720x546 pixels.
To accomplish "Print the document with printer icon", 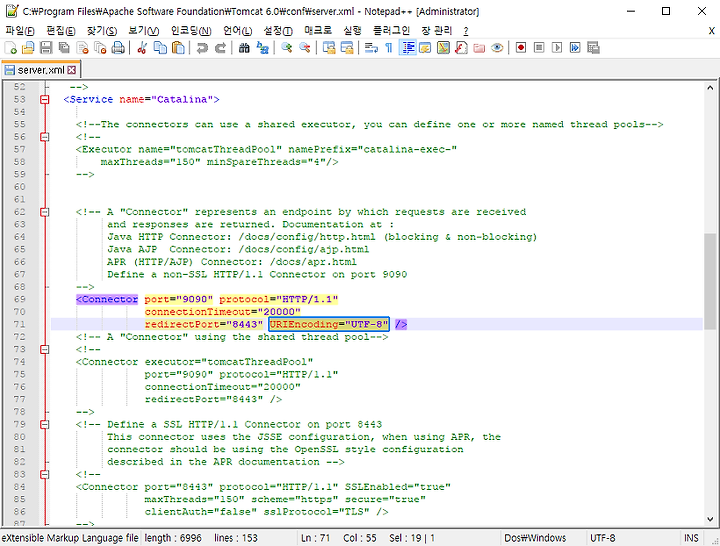I will coord(118,47).
